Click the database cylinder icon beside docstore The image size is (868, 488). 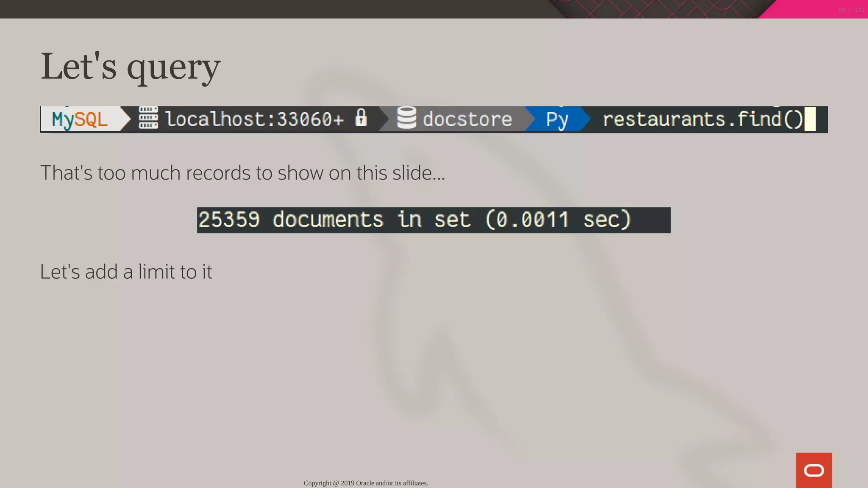click(406, 118)
